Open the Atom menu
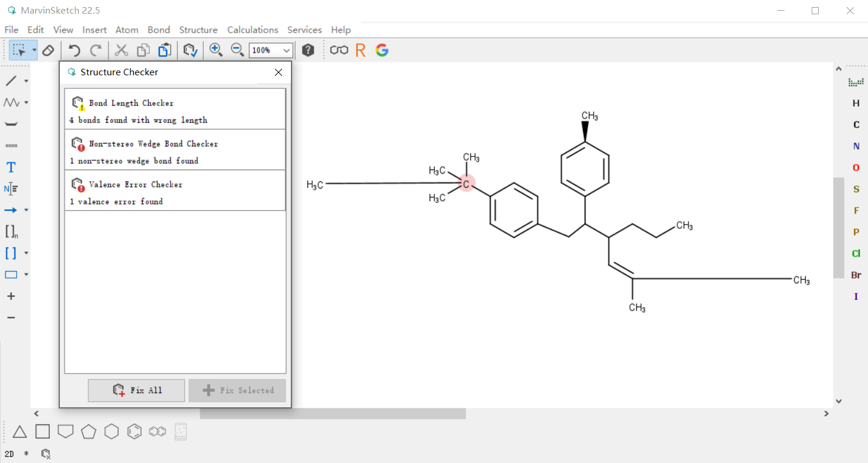 point(127,30)
